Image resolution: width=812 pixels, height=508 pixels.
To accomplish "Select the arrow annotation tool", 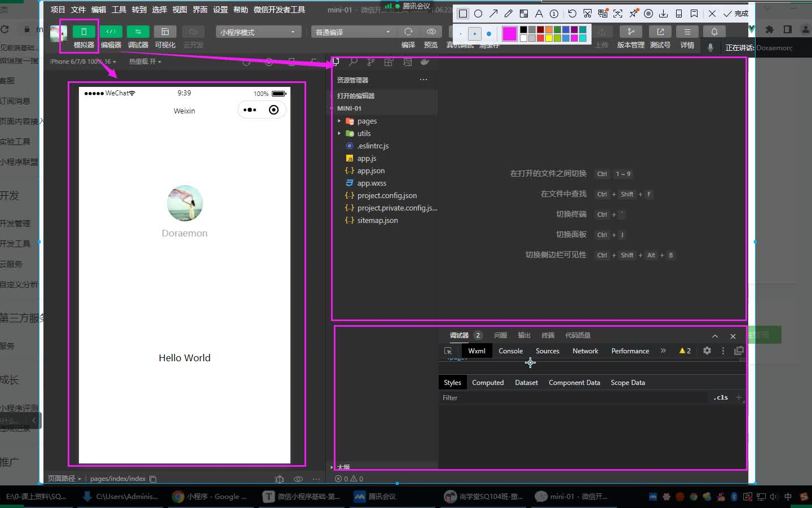I will (x=493, y=14).
